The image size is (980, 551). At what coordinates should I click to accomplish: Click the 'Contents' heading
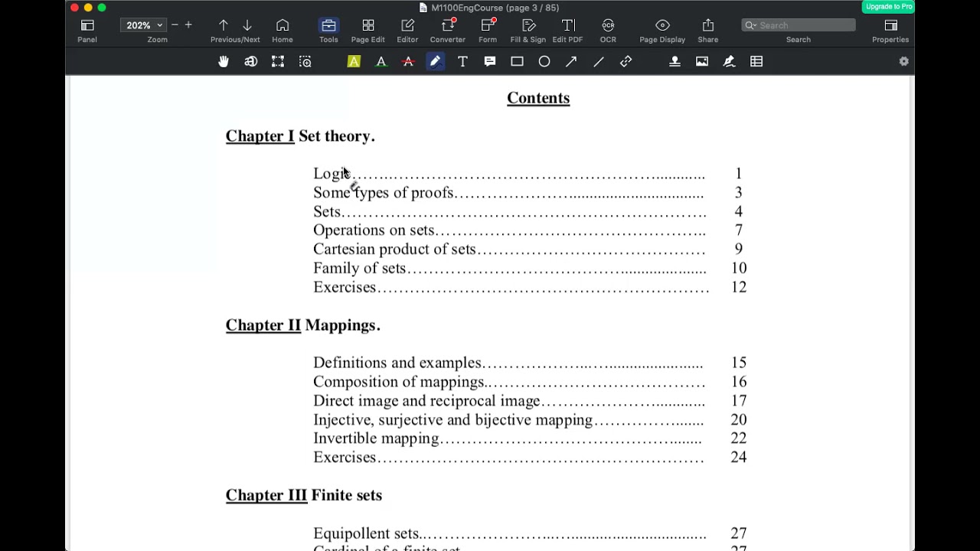(x=538, y=98)
